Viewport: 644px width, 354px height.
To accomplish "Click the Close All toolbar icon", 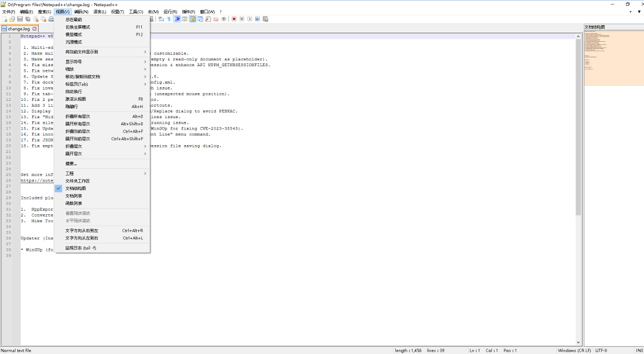I will tap(44, 19).
